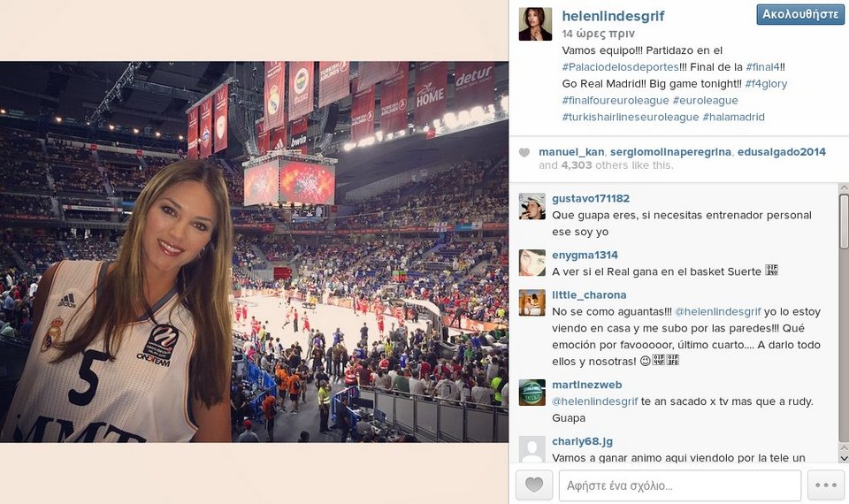This screenshot has height=504, width=849.
Task: Open little_charona's avatar thumbnail
Action: (x=532, y=302)
